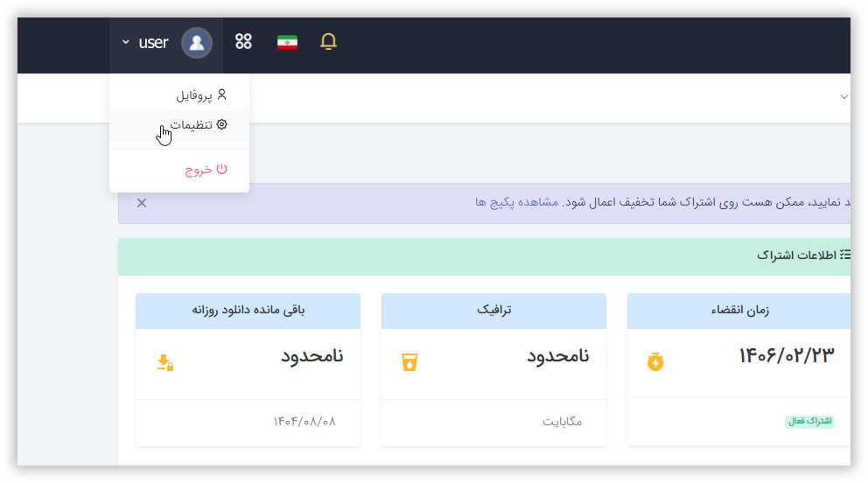Click the stopwatch icon in expiry time card
Viewport: 868px width, 483px height.
coord(655,361)
